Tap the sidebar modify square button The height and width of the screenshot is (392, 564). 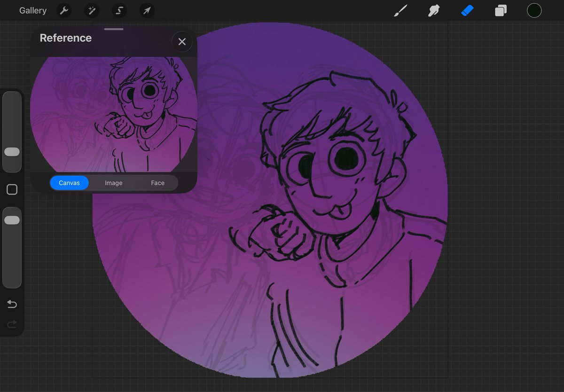tap(12, 189)
